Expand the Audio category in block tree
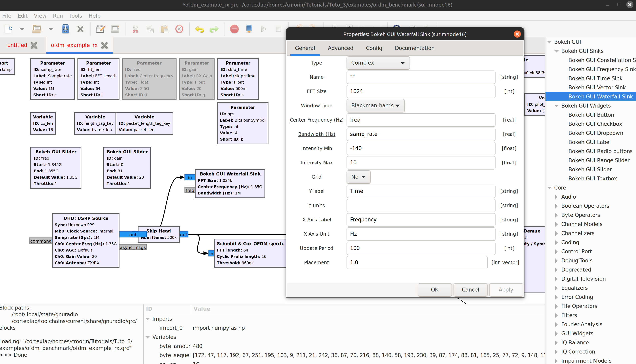Screen dimensions: 636x364 [557, 197]
